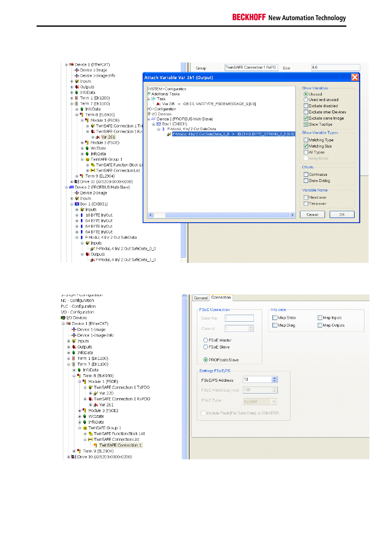Click the F-Modul SafeData module icon in the left project tree
The image size is (392, 555).
coord(82,237)
